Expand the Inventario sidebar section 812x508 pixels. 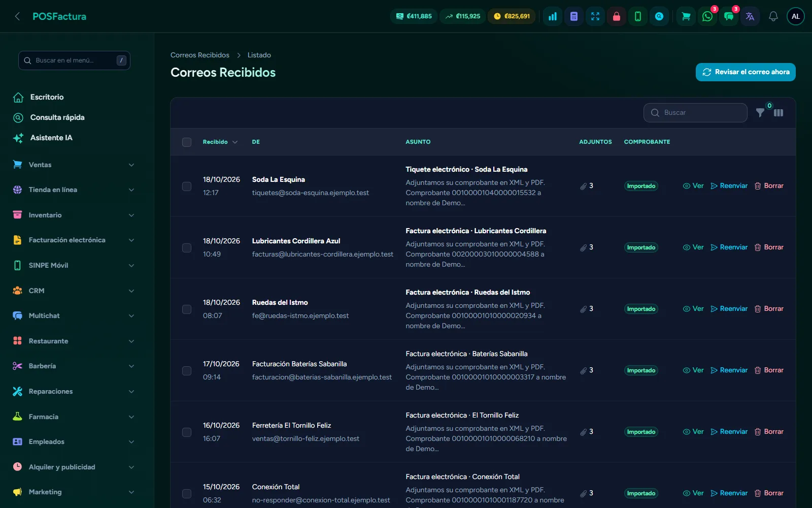(74, 215)
